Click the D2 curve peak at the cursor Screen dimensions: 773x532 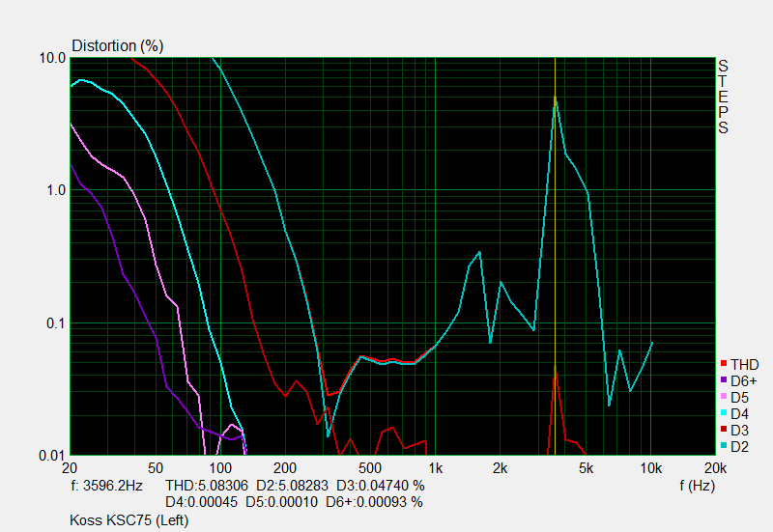coord(555,98)
